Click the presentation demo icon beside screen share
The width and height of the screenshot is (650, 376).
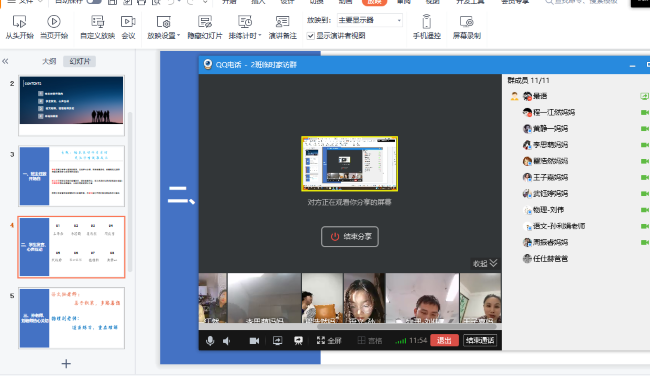coord(298,341)
